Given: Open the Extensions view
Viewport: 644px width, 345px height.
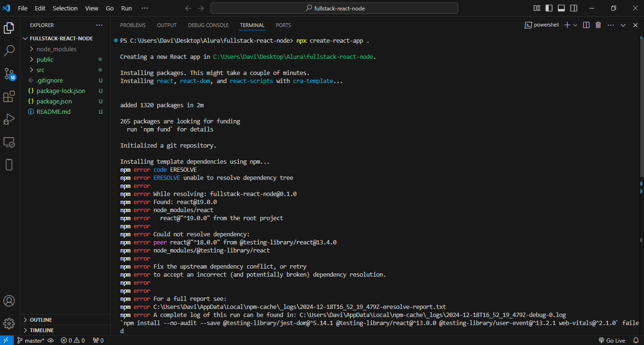Looking at the screenshot, I should [x=9, y=97].
